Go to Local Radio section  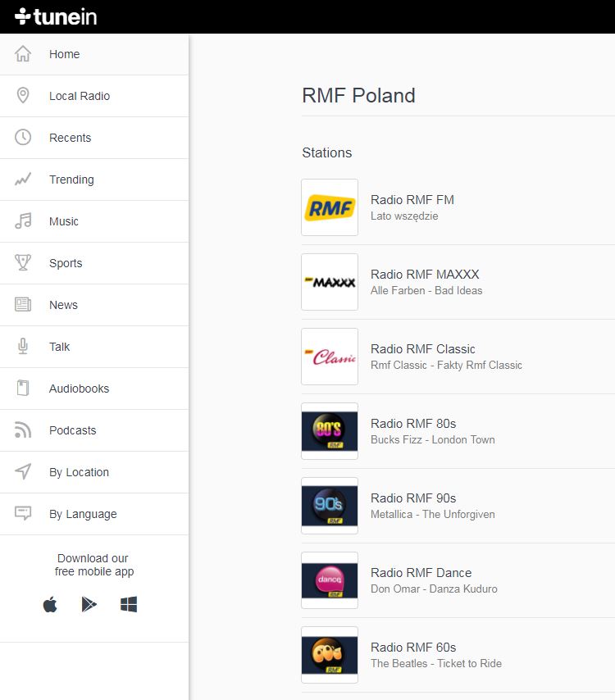80,96
